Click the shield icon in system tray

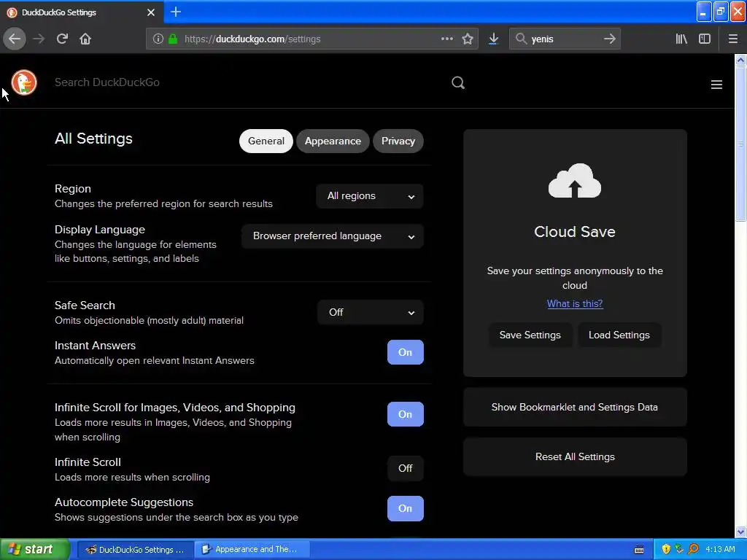click(x=666, y=549)
